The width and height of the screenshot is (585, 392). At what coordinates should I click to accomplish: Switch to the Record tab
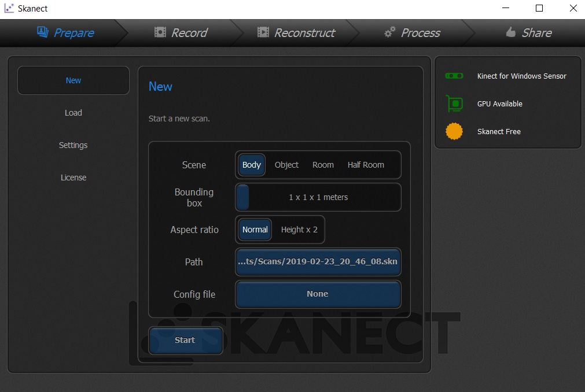181,33
